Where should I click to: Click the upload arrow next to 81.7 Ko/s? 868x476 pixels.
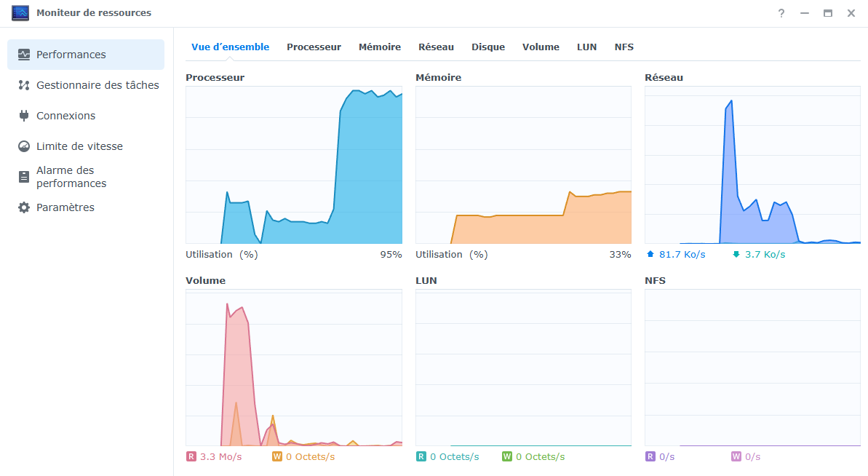650,254
